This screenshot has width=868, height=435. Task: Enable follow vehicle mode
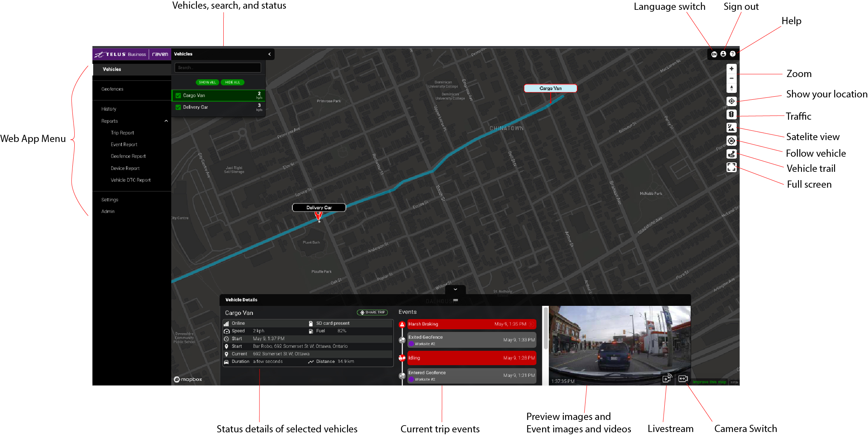tap(731, 141)
